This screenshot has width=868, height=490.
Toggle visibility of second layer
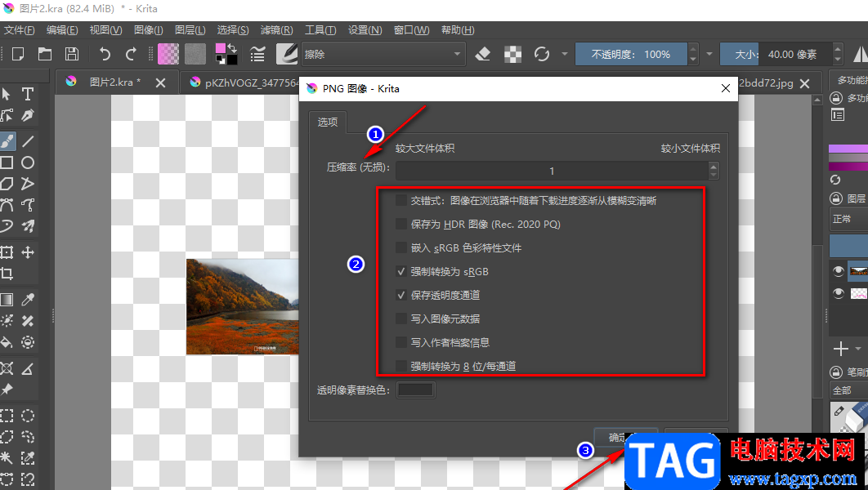pyautogui.click(x=838, y=292)
